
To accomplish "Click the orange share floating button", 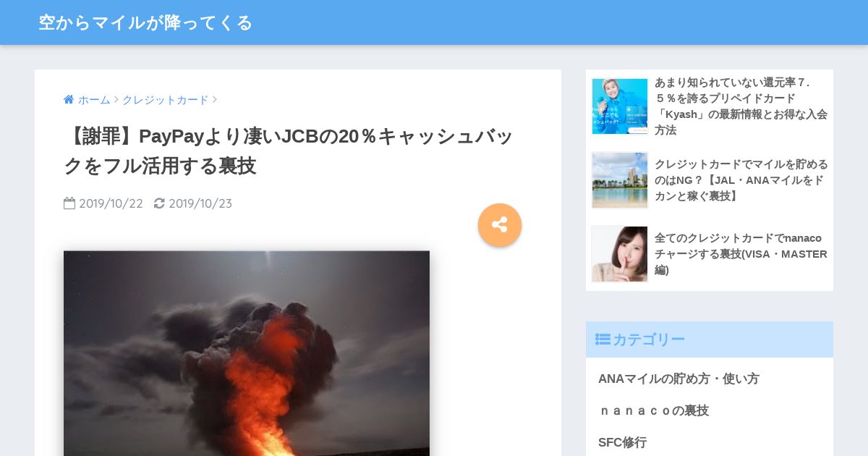I will click(x=500, y=224).
